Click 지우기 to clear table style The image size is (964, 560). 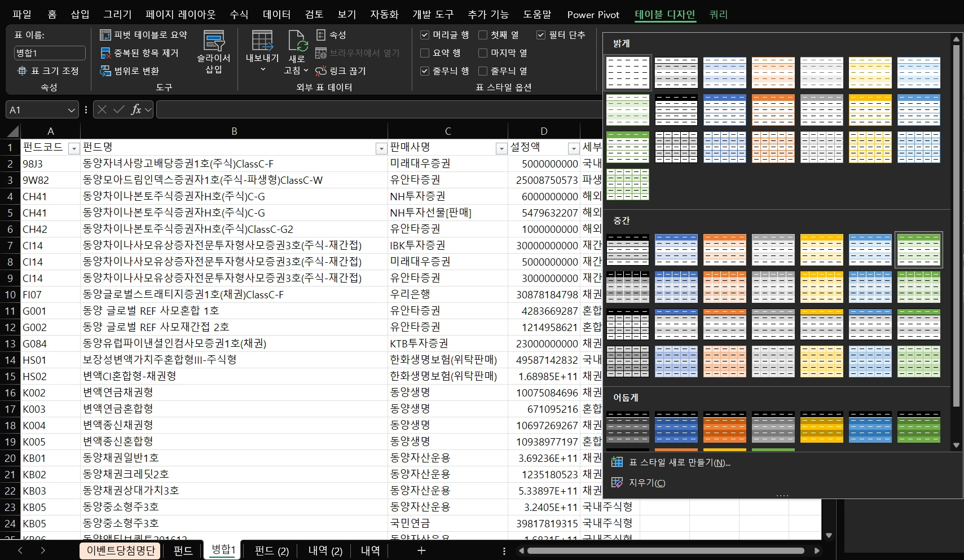pos(646,483)
